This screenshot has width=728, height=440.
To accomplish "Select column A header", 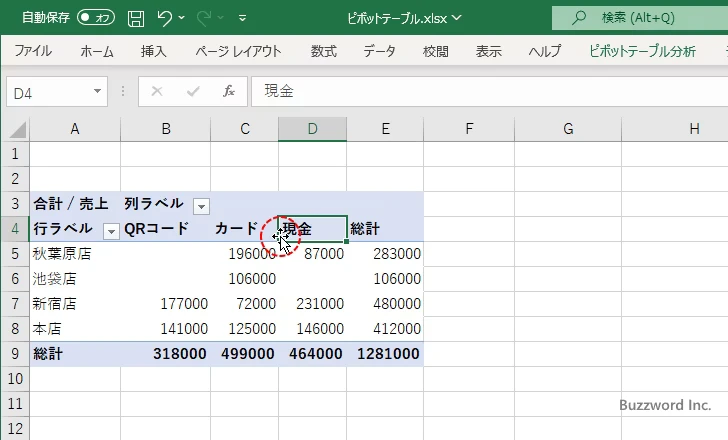I will coord(75,129).
